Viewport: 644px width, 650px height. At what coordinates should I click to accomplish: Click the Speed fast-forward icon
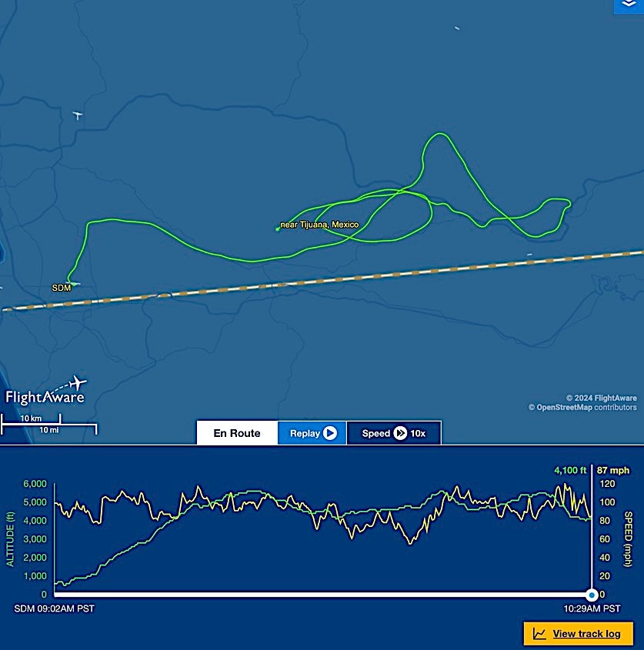coord(400,433)
